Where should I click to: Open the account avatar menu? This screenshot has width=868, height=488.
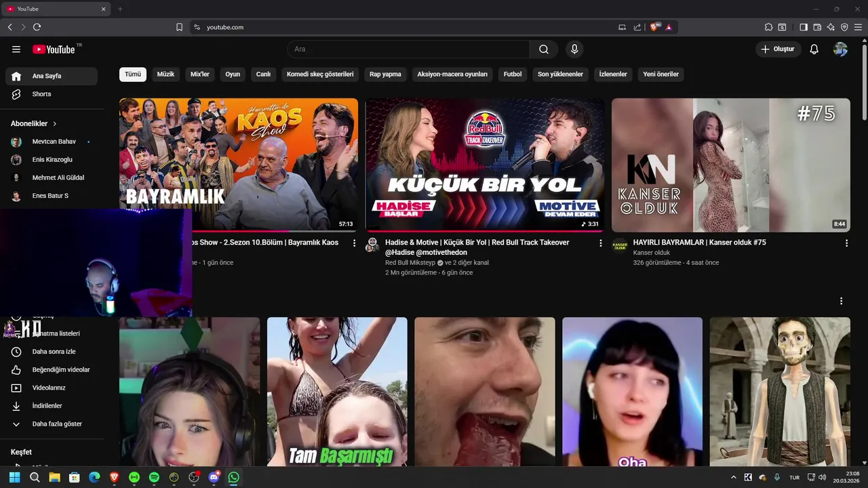[840, 49]
